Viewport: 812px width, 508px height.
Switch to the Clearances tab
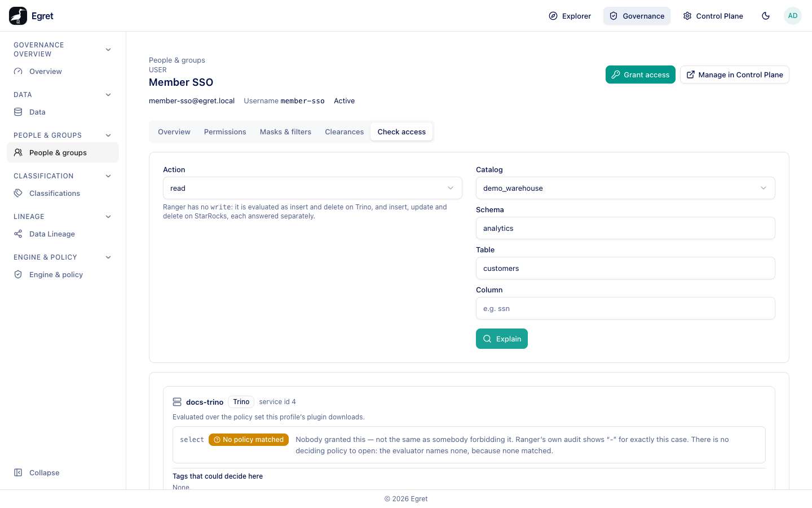pyautogui.click(x=345, y=132)
